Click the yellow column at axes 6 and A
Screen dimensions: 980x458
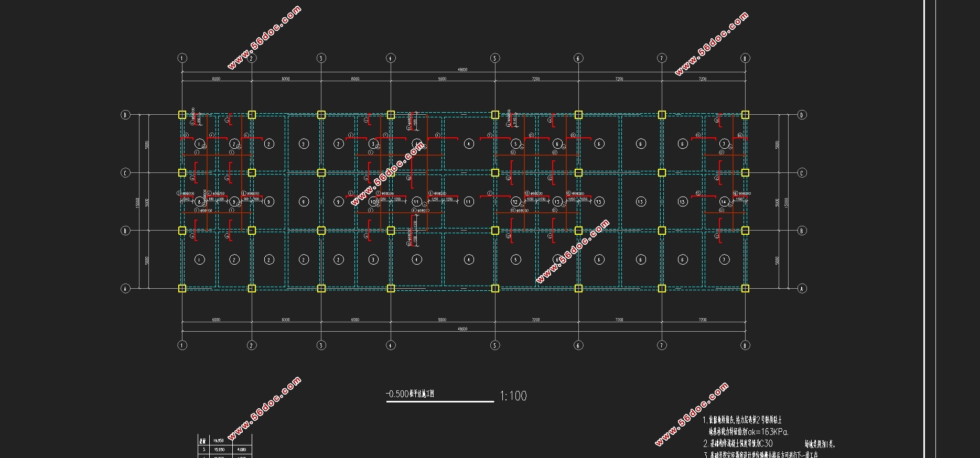578,288
